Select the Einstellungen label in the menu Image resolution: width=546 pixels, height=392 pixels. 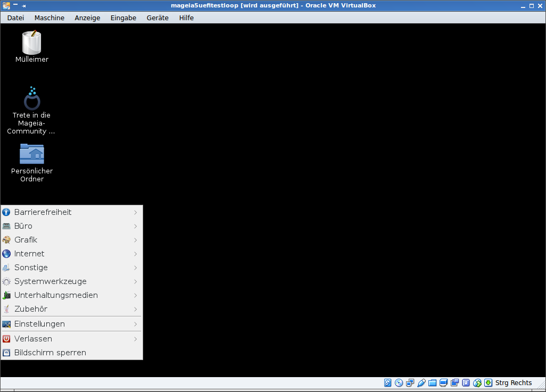(39, 324)
